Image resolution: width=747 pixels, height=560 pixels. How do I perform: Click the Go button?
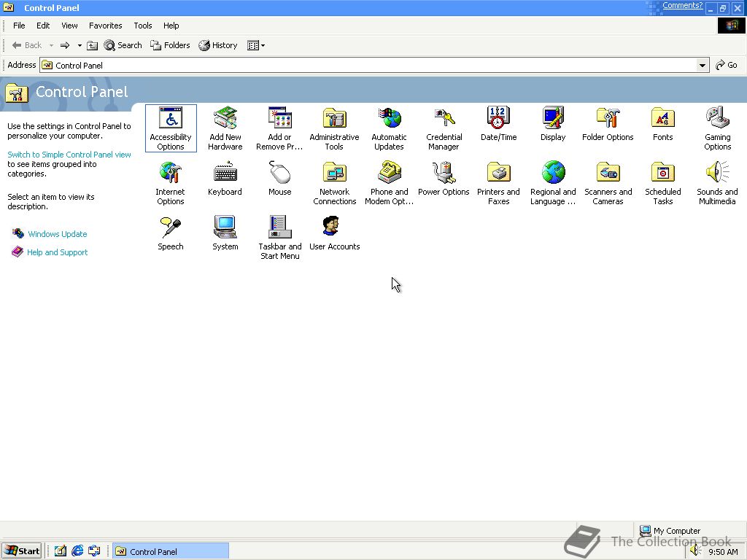pos(727,65)
